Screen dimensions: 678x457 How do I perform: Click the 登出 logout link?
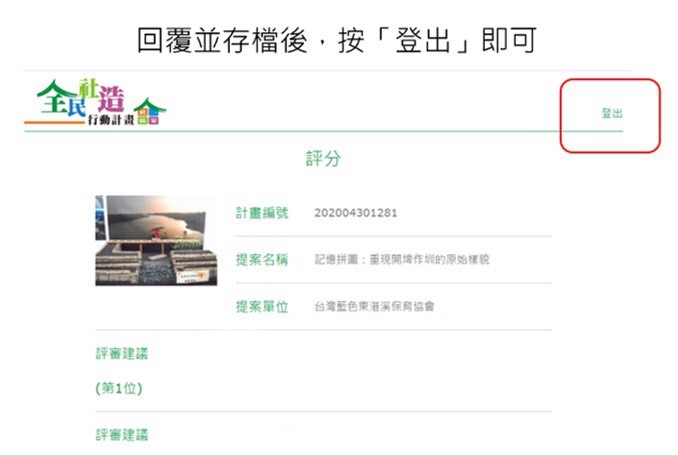611,114
